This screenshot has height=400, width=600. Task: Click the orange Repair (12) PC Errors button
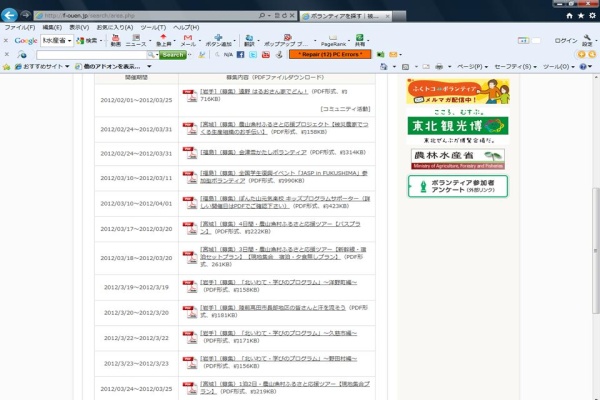coord(330,54)
